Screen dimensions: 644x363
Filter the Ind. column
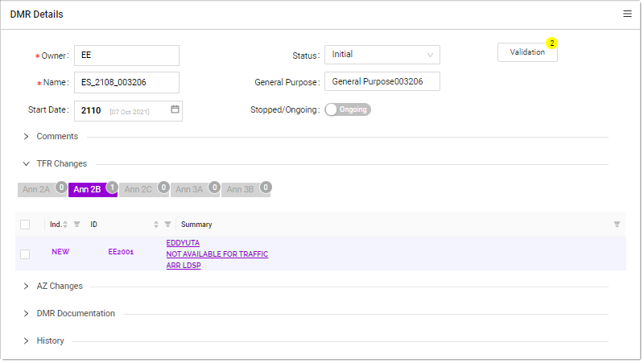tap(77, 225)
